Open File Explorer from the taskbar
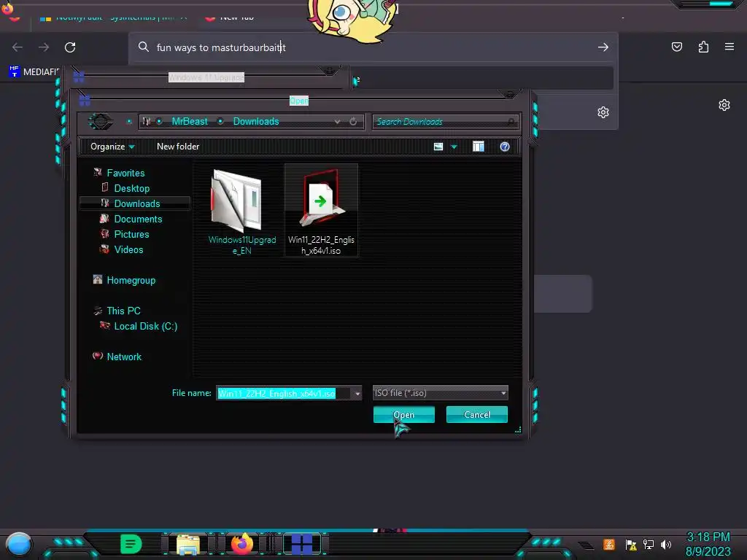Viewport: 747px width, 560px height. coord(188,544)
